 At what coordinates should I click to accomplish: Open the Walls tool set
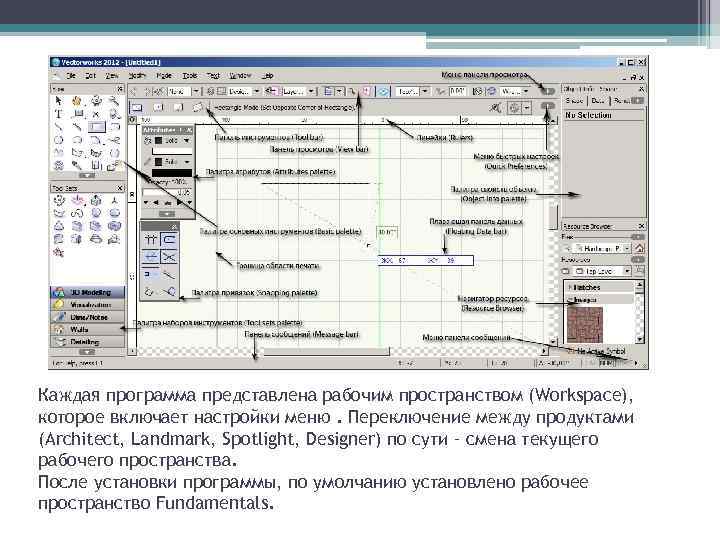point(87,329)
